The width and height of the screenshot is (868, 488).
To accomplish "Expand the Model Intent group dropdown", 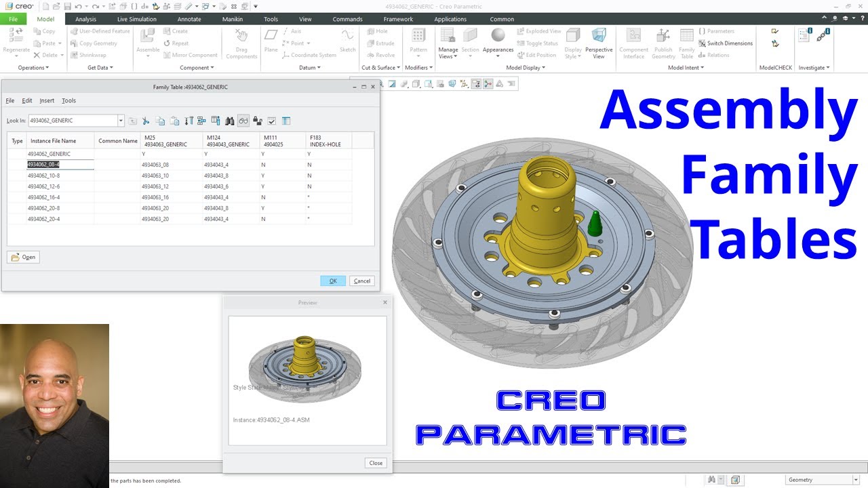I will 686,68.
